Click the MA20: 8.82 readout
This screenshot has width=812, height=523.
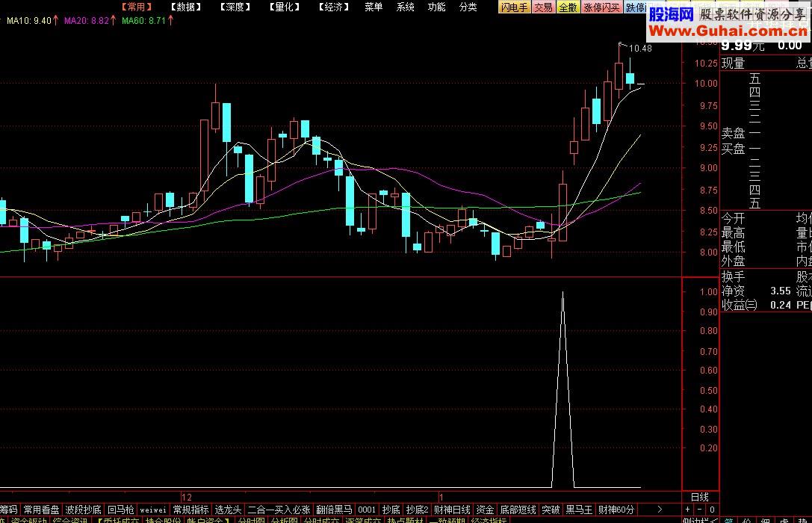pos(87,21)
